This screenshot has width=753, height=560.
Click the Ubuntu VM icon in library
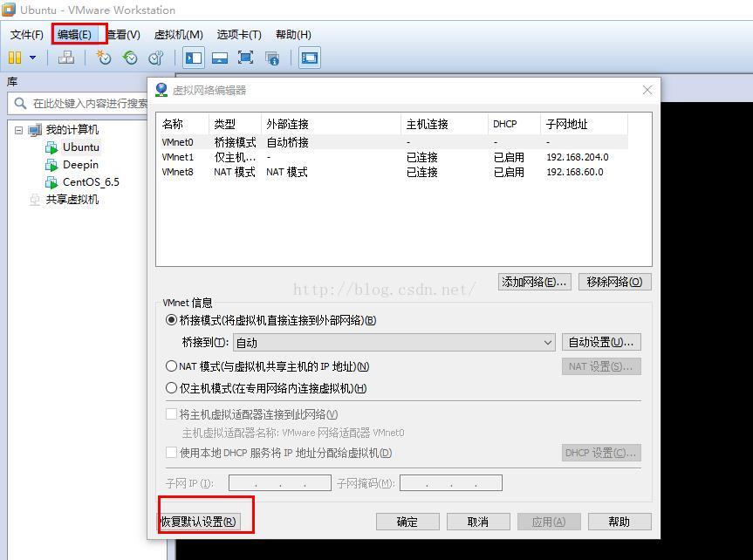point(51,147)
